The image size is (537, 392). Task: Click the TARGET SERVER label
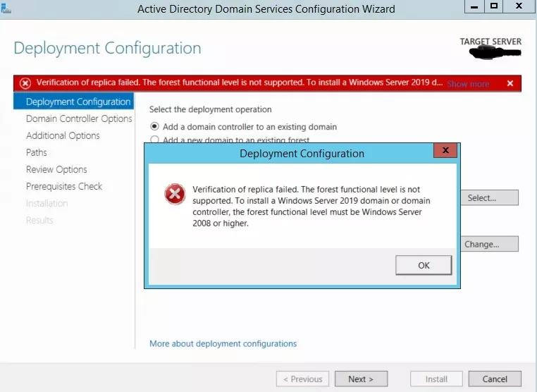[490, 42]
